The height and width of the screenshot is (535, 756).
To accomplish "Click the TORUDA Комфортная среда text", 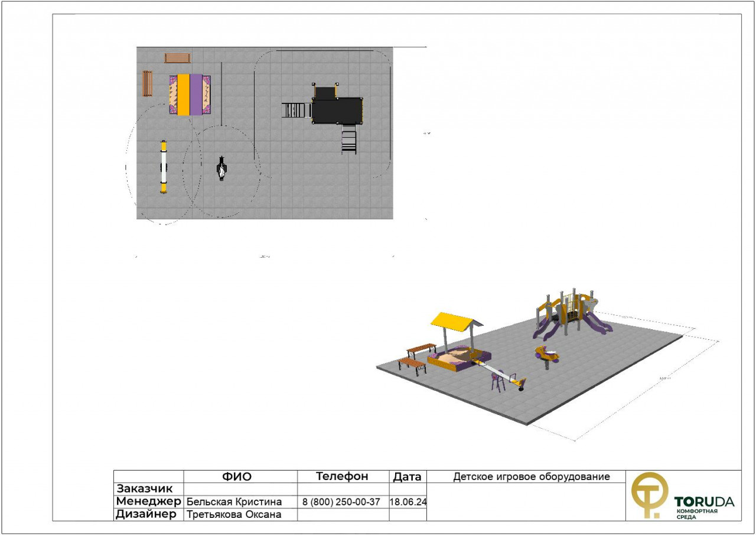I will pos(704,507).
